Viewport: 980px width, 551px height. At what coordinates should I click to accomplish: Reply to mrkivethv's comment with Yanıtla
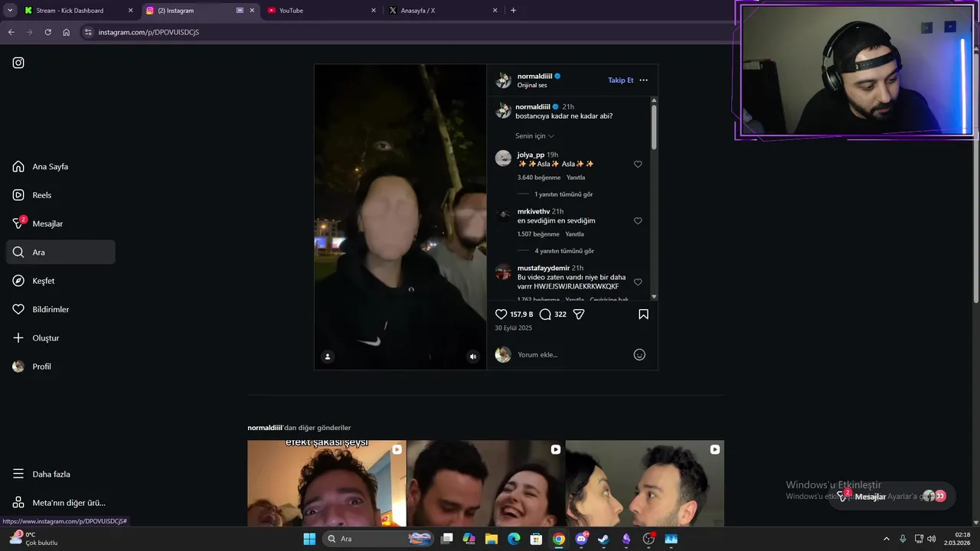pos(574,234)
